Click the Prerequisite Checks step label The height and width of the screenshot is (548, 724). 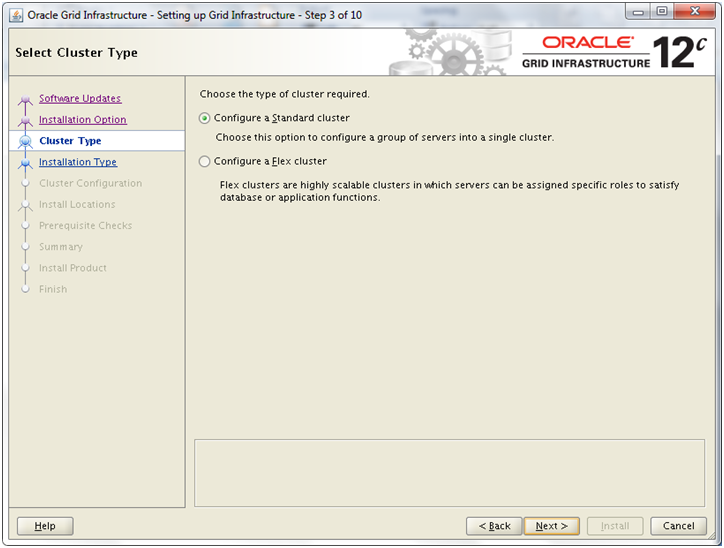[85, 226]
